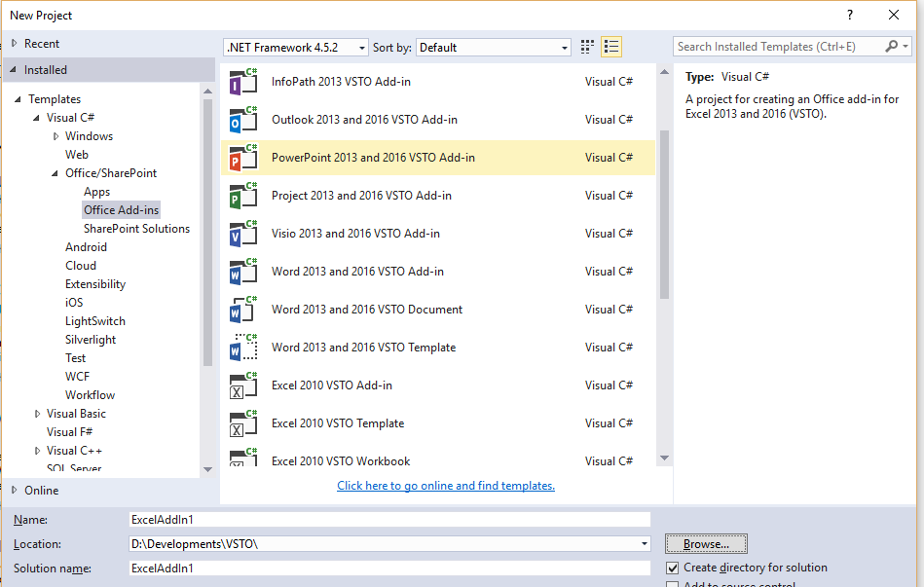Select the Cloud category
Image resolution: width=924 pixels, height=587 pixels.
pyautogui.click(x=81, y=266)
